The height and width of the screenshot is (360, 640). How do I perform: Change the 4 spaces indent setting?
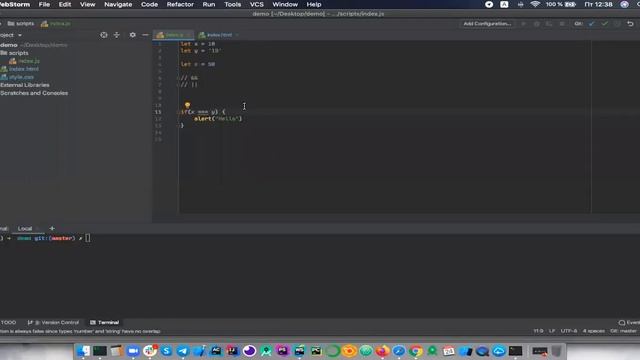[x=594, y=331]
